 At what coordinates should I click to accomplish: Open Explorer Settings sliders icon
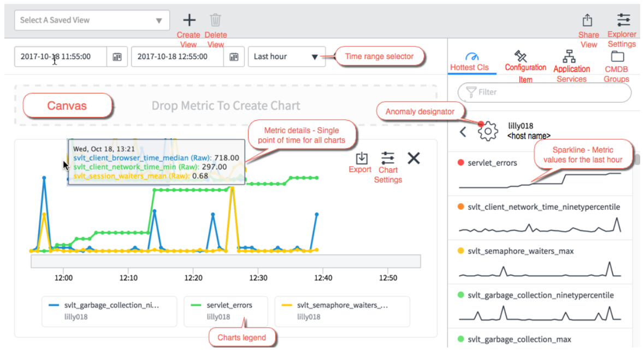[623, 20]
